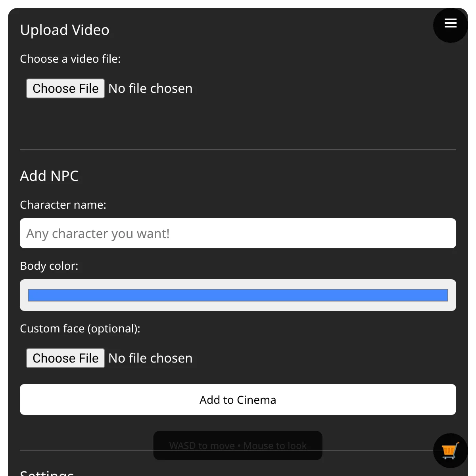
Task: Focus the Character name text field
Action: tap(238, 233)
